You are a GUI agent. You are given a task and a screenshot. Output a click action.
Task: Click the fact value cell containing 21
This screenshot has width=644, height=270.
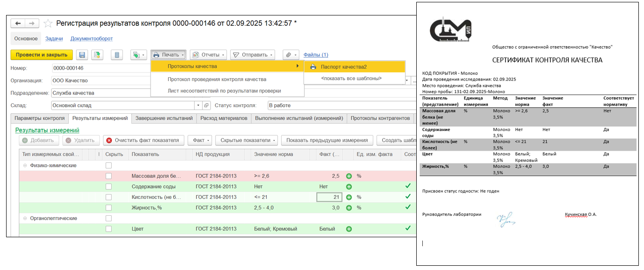tap(329, 197)
